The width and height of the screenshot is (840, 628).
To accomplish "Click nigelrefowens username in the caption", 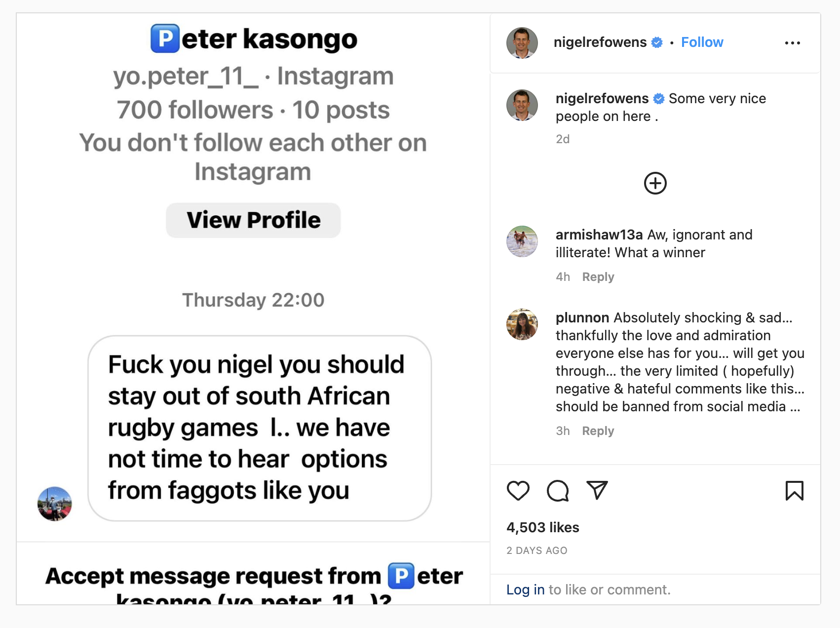I will pyautogui.click(x=602, y=98).
